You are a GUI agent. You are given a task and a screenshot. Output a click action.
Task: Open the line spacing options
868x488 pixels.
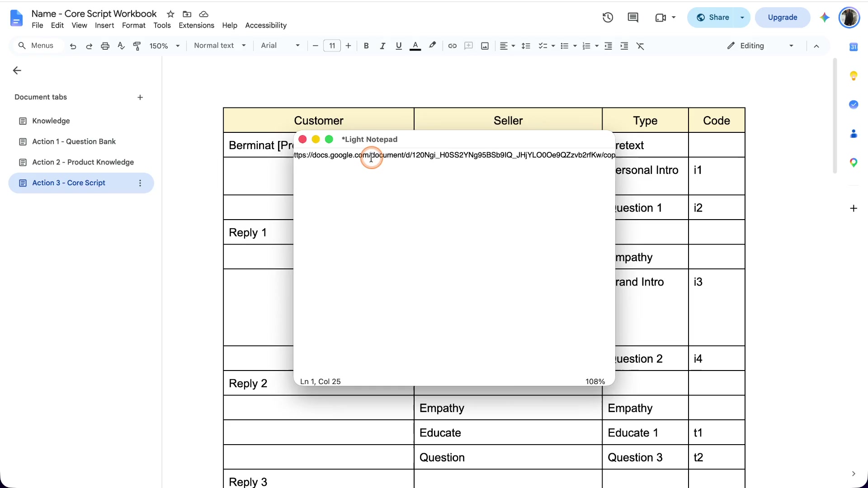click(x=526, y=46)
